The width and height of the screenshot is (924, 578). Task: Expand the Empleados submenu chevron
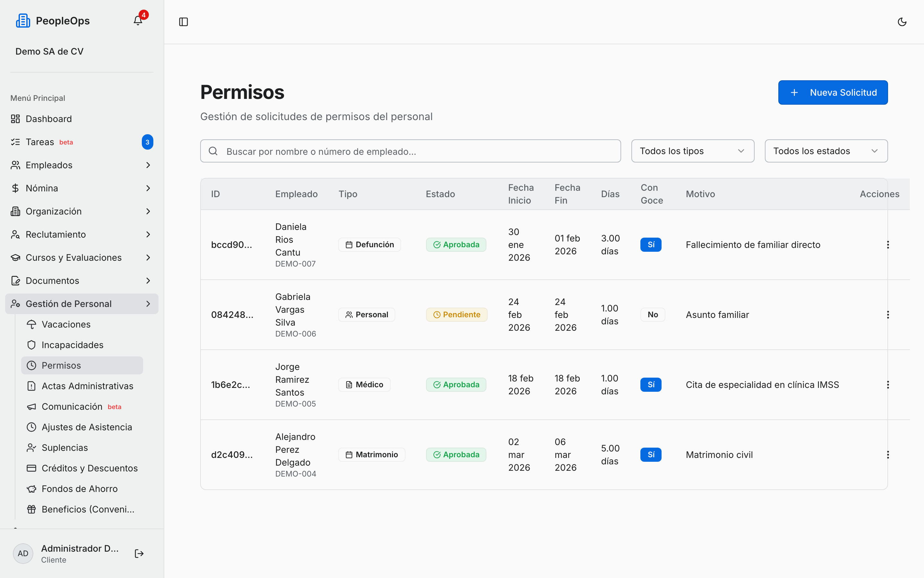tap(148, 165)
